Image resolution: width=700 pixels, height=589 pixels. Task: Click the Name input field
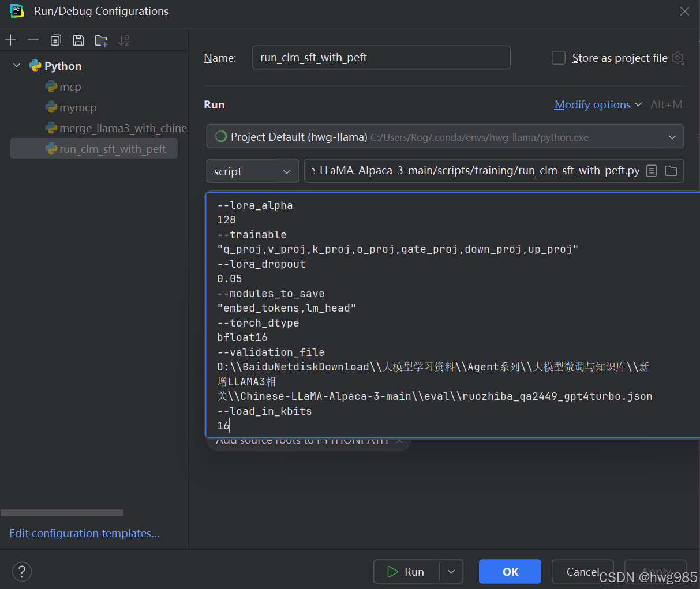tap(381, 58)
